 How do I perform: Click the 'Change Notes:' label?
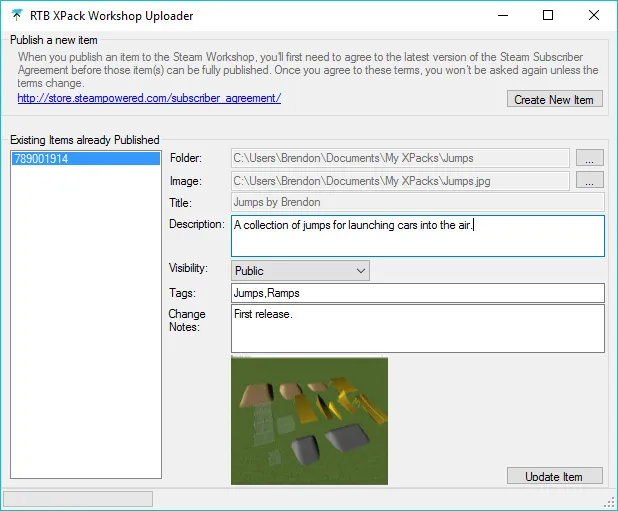coord(187,320)
